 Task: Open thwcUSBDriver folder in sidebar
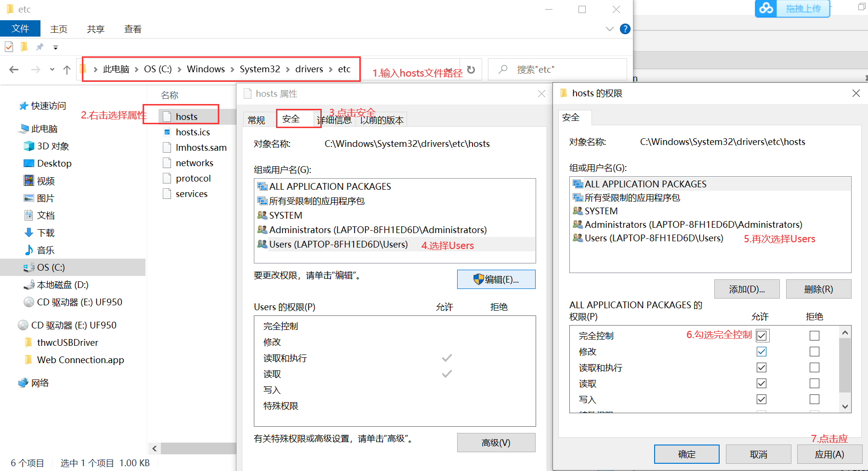(61, 342)
